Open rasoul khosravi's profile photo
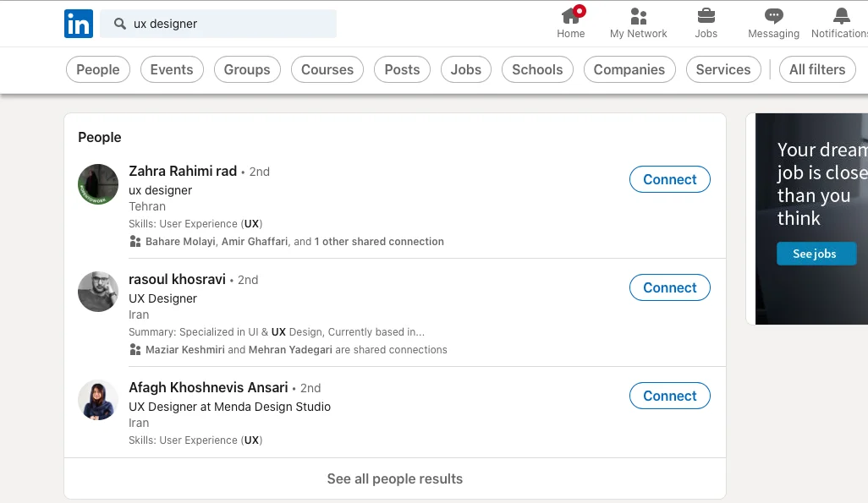 click(x=98, y=292)
